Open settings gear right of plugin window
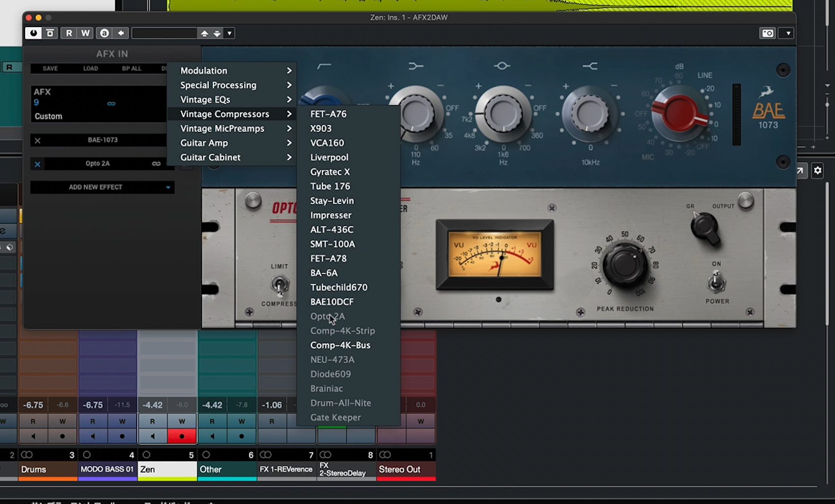Viewport: 835px width, 504px height. (817, 170)
